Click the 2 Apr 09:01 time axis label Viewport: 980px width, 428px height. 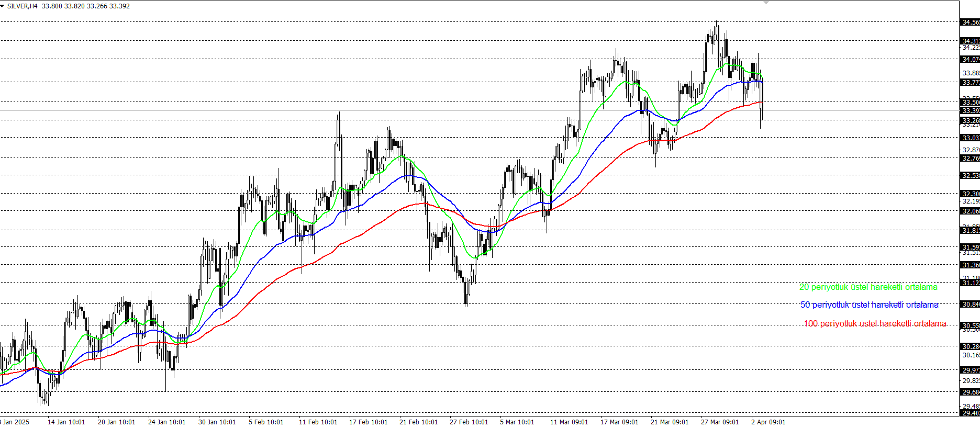coord(768,422)
